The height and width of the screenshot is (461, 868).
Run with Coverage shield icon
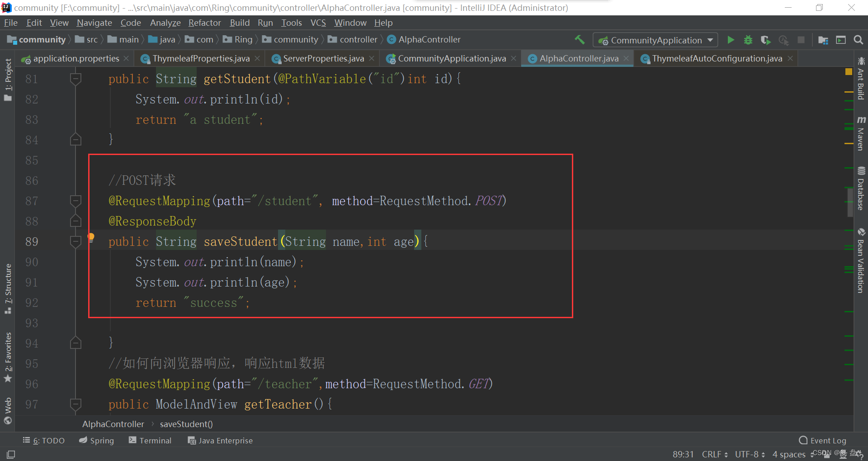click(765, 40)
